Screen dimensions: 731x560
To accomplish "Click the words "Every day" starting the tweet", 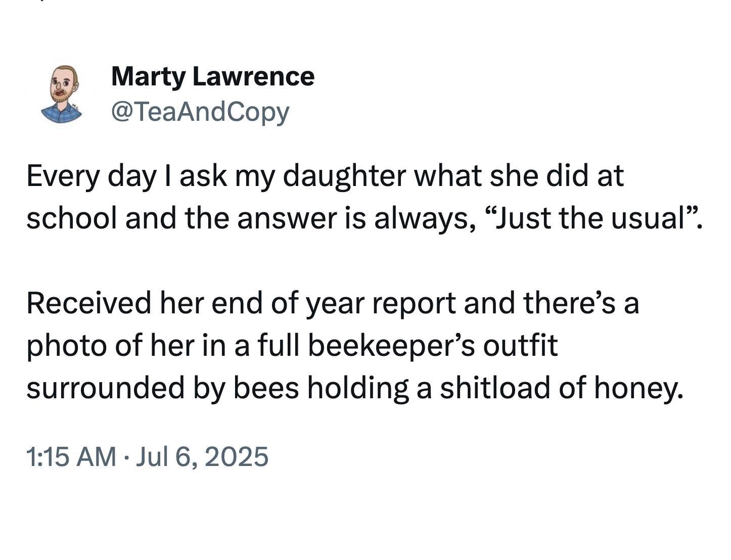I will pos(91,176).
